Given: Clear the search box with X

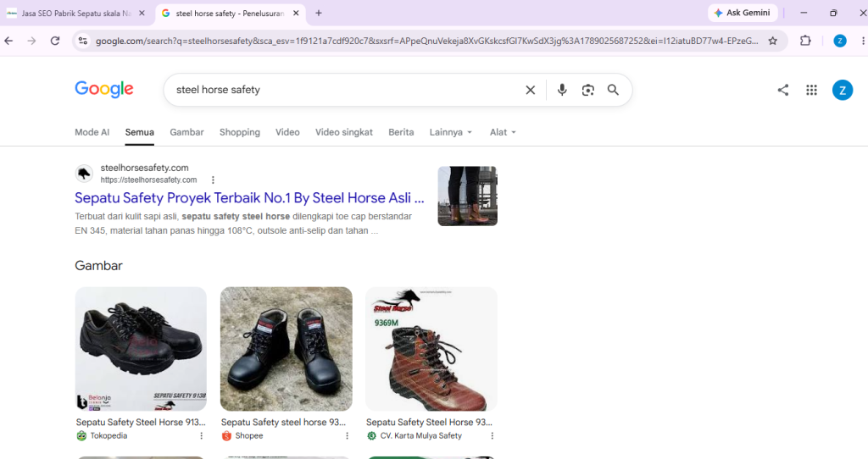Looking at the screenshot, I should 531,90.
